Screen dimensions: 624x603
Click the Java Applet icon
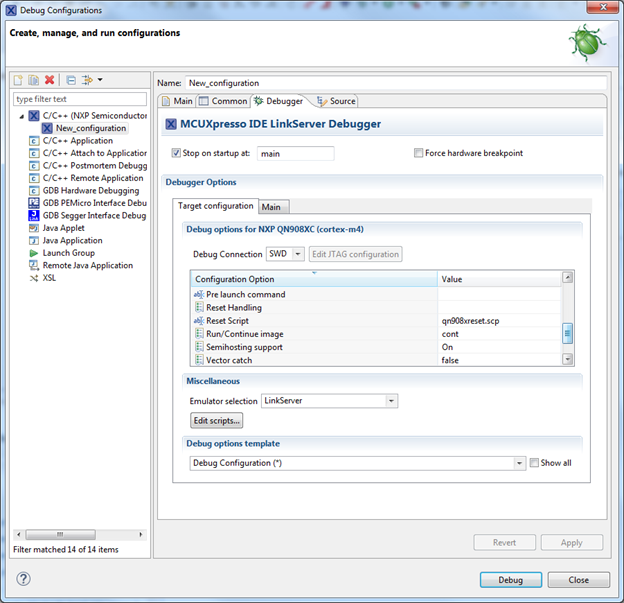(34, 228)
